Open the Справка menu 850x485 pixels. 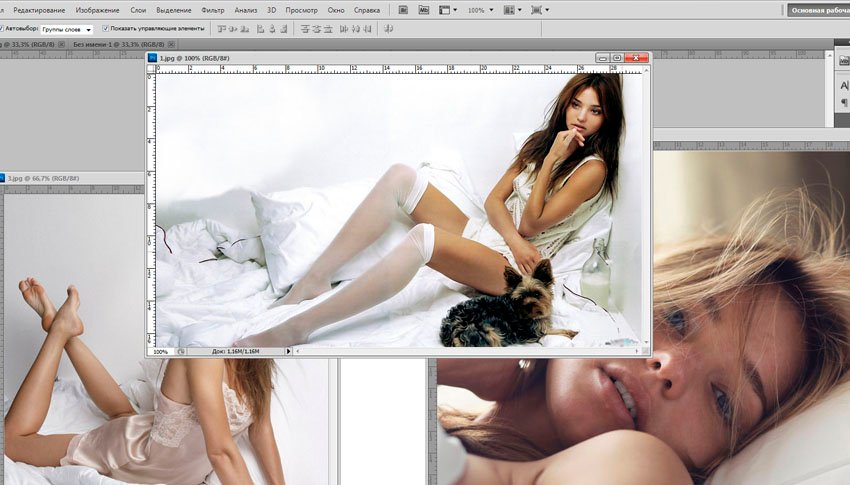pos(367,10)
